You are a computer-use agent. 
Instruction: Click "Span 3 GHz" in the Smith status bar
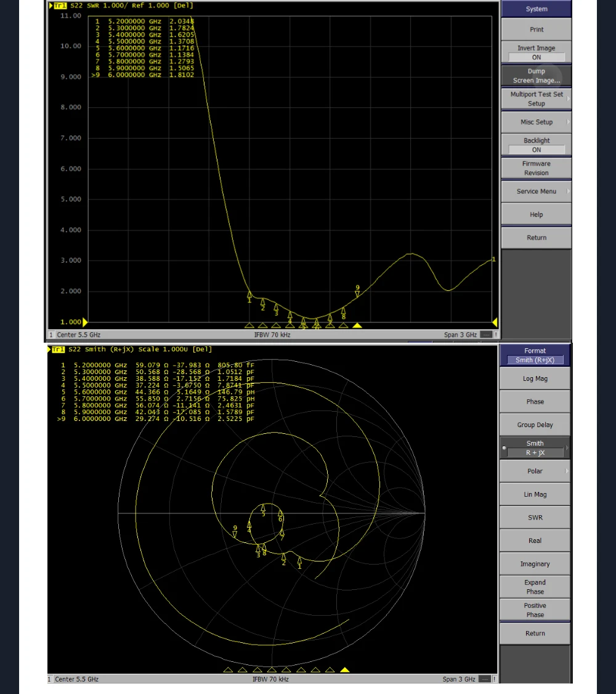459,679
